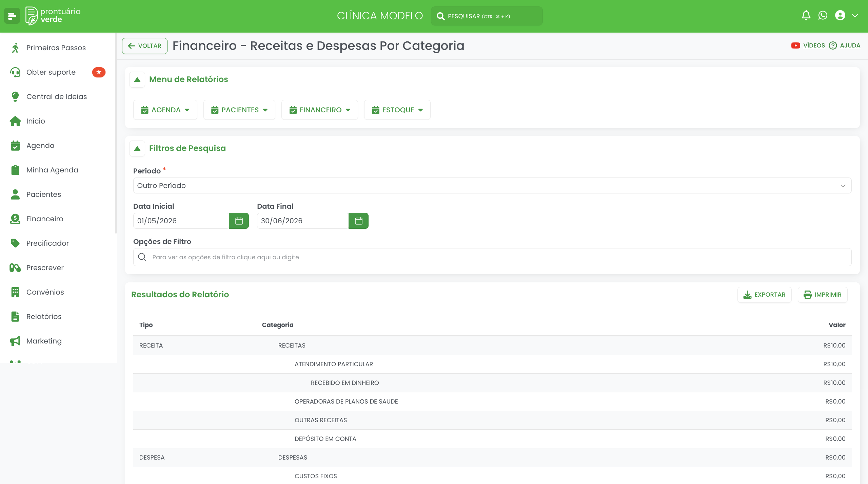Open the Período select box

492,186
